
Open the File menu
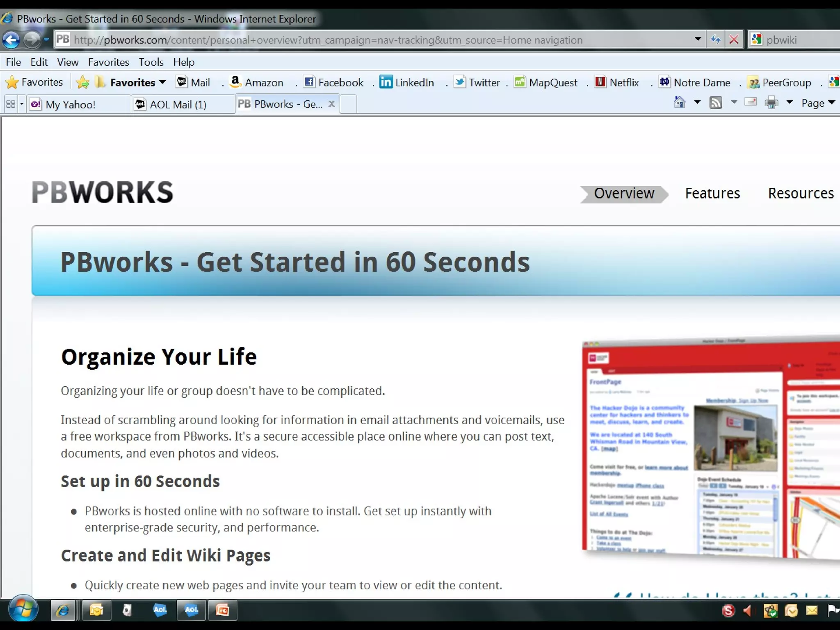(x=14, y=62)
